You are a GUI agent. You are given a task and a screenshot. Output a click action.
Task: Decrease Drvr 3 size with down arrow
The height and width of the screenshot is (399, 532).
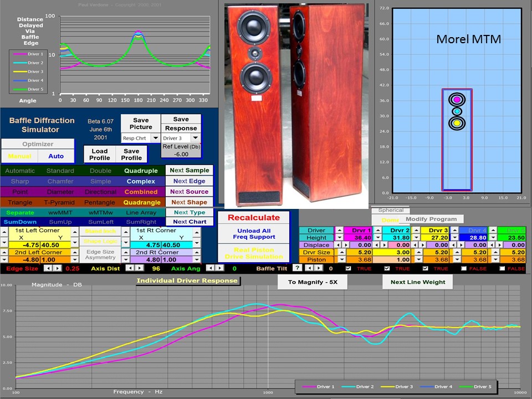pos(419,259)
